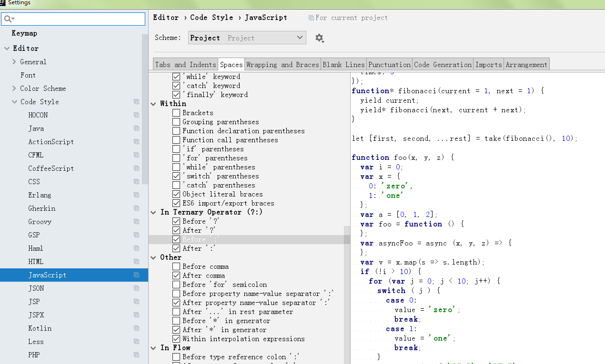Uncheck 'switch' parentheses option

pos(176,176)
